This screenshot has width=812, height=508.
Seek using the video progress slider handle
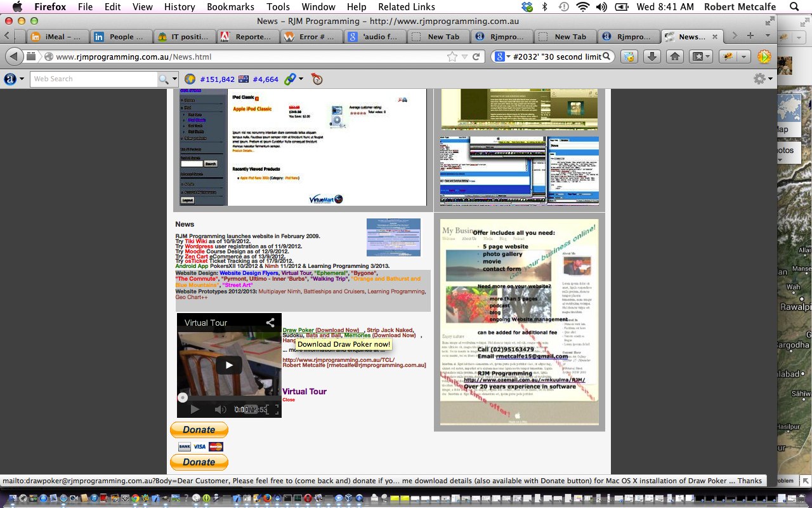(183, 398)
